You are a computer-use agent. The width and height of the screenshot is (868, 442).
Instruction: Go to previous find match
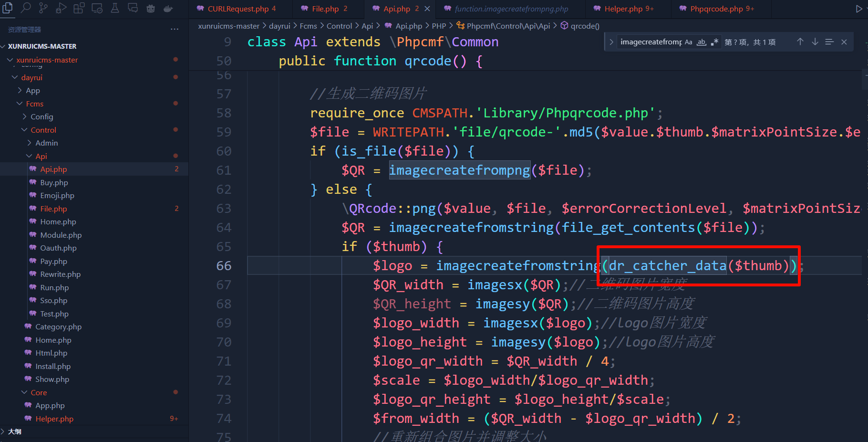tap(800, 42)
